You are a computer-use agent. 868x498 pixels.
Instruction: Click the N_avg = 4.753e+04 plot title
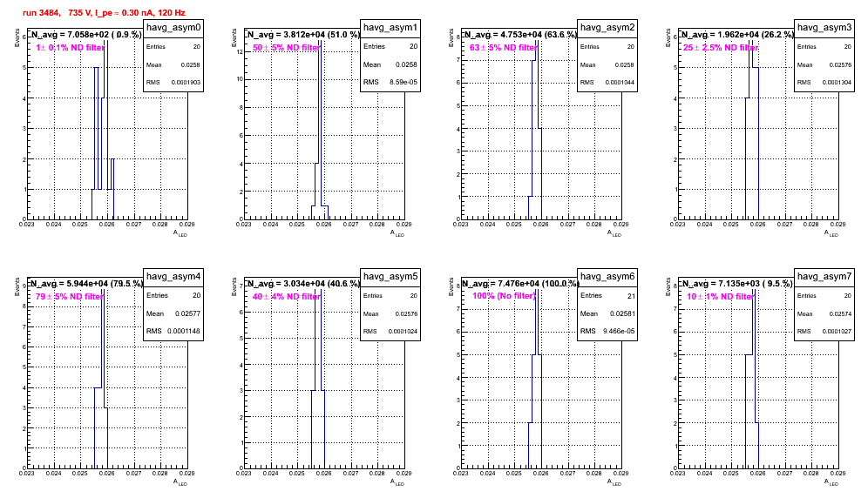pyautogui.click(x=520, y=35)
